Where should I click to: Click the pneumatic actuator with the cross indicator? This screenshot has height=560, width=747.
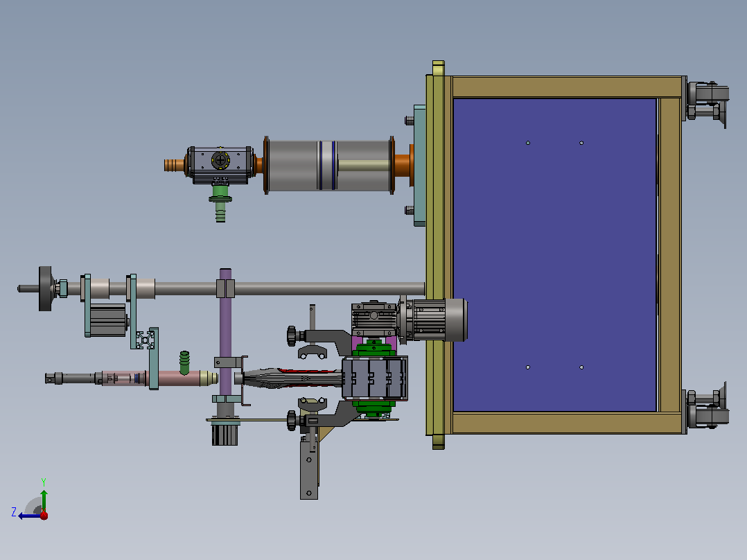pos(220,165)
